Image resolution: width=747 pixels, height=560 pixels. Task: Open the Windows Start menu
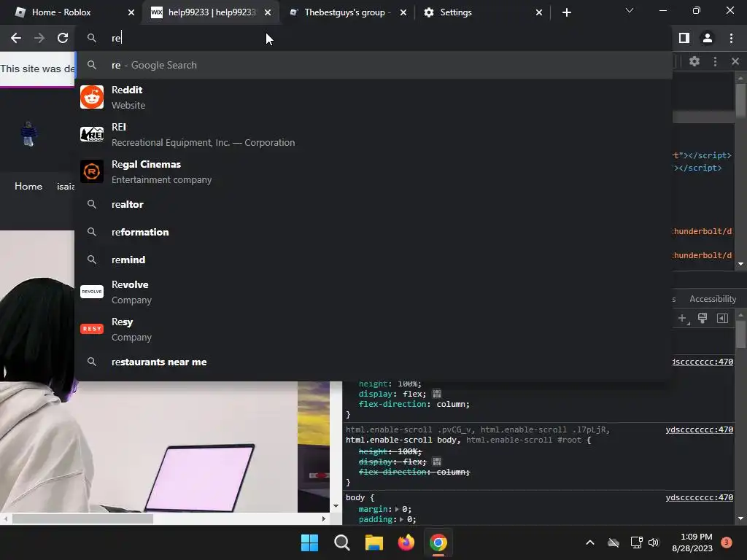click(309, 542)
